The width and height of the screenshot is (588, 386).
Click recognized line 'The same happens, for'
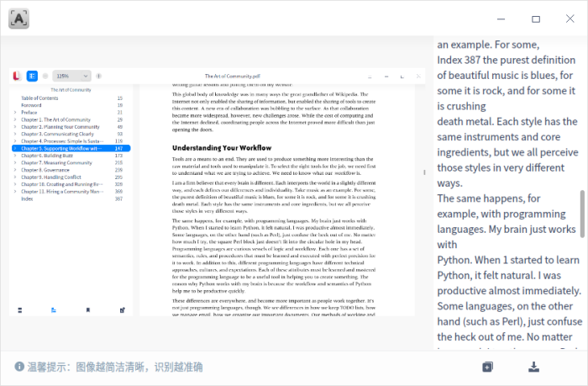[489, 198]
